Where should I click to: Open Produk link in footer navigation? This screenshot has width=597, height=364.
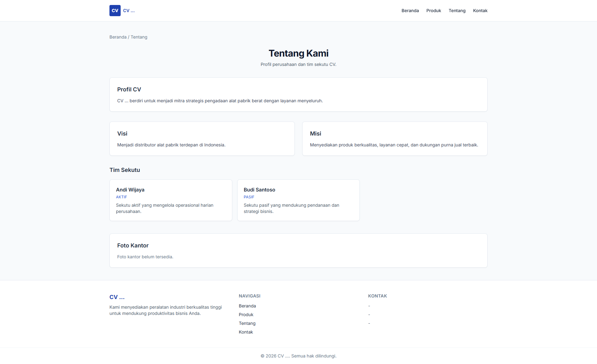(246, 315)
